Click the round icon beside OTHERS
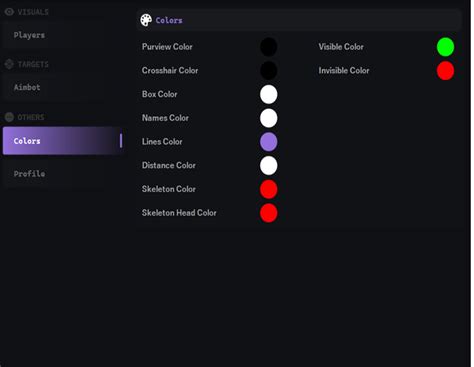The image size is (474, 367). [9, 117]
